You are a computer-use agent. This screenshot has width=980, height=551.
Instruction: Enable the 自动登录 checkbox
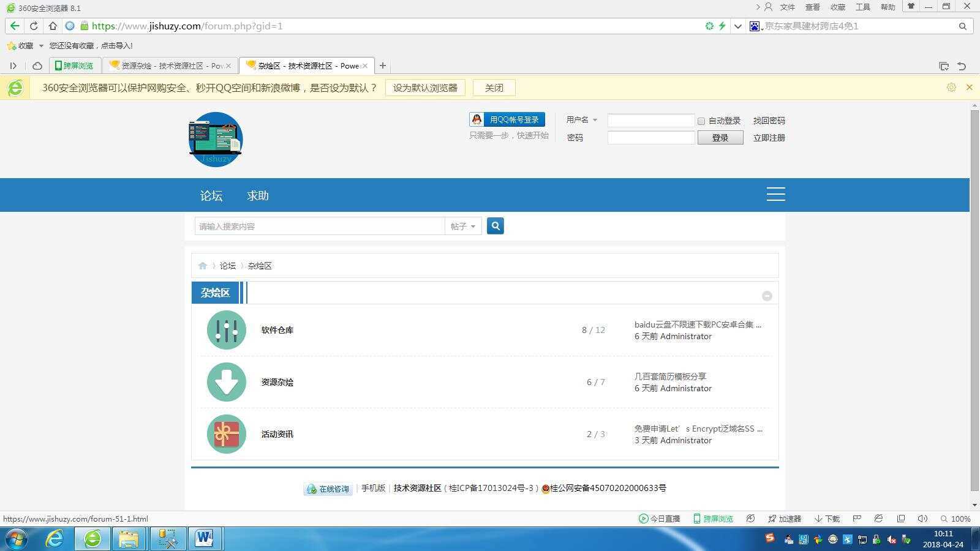tap(701, 121)
